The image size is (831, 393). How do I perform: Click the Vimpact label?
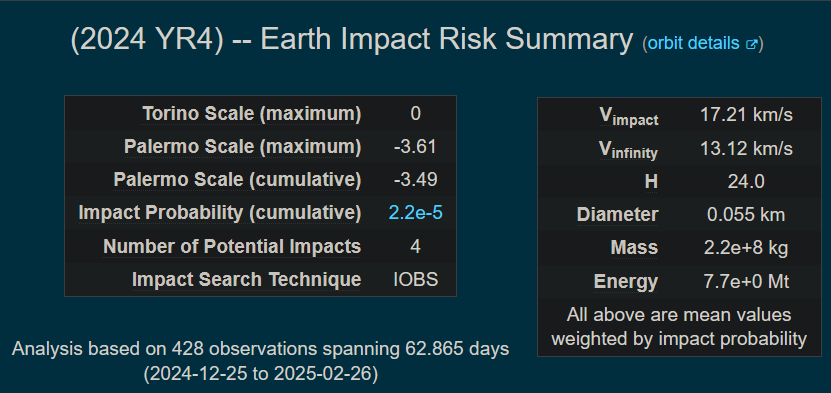point(629,117)
